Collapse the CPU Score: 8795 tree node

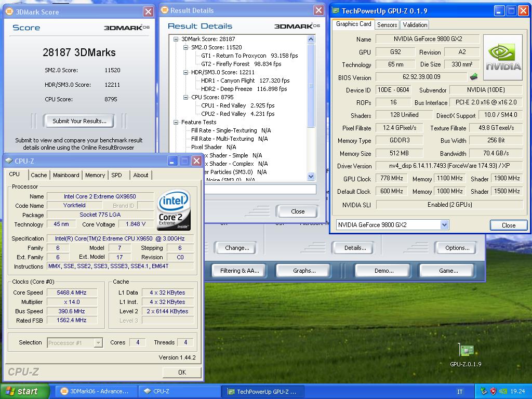pos(185,97)
